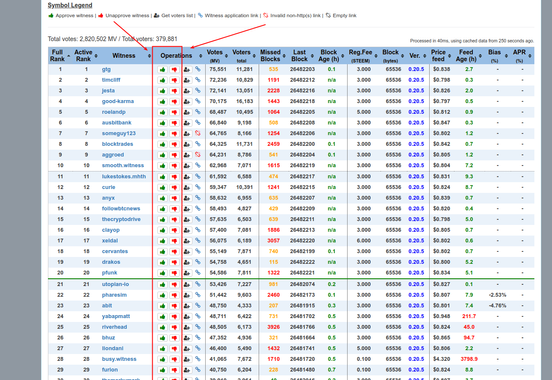This screenshot has height=380, width=552.
Task: Open aggroed invalid link icon
Action: coord(198,155)
